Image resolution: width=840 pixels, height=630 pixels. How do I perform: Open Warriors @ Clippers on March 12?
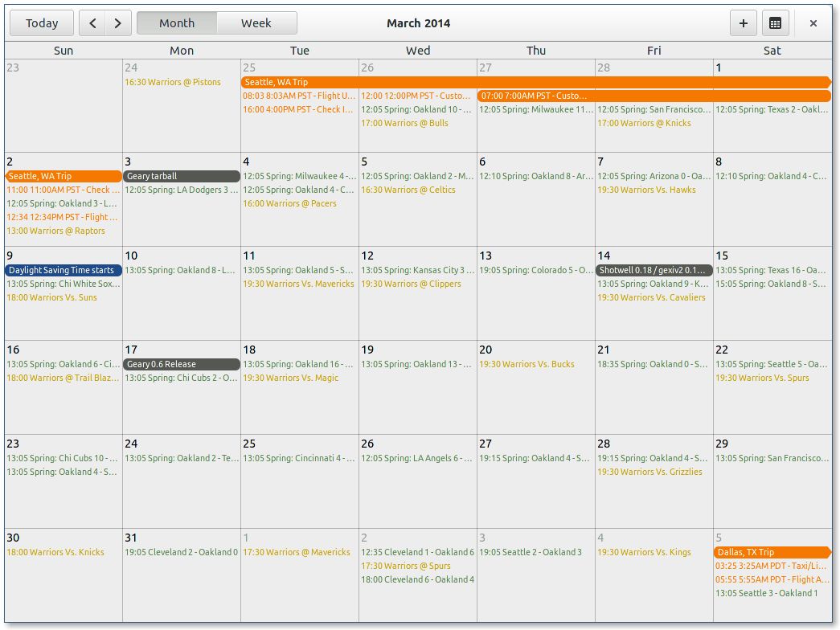click(x=413, y=284)
